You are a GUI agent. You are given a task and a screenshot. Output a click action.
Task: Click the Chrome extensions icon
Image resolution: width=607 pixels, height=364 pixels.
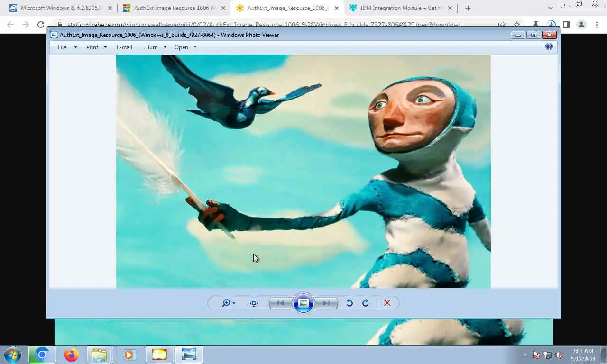click(536, 25)
